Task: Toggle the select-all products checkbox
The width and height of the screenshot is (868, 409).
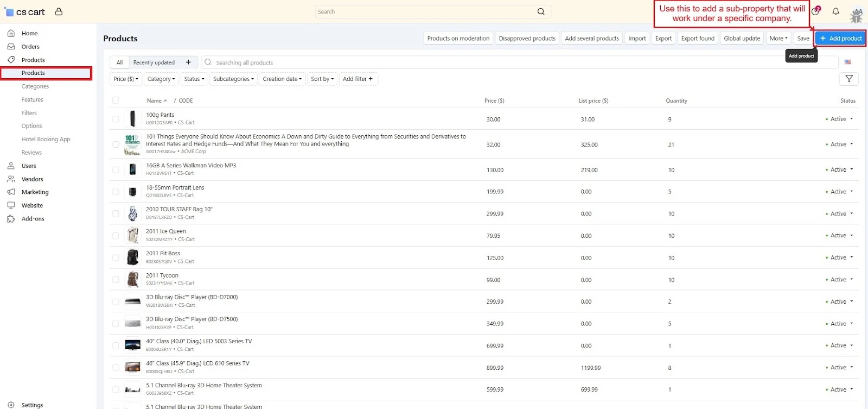Action: [x=116, y=100]
